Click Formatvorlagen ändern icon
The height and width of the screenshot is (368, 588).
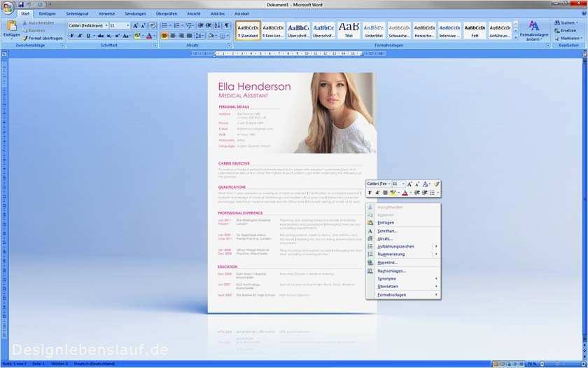pyautogui.click(x=534, y=31)
